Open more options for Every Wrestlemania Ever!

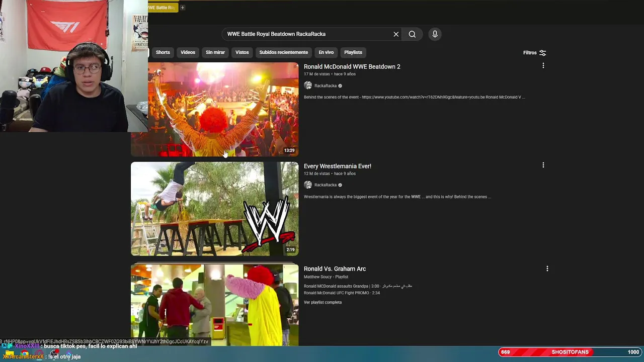point(543,165)
